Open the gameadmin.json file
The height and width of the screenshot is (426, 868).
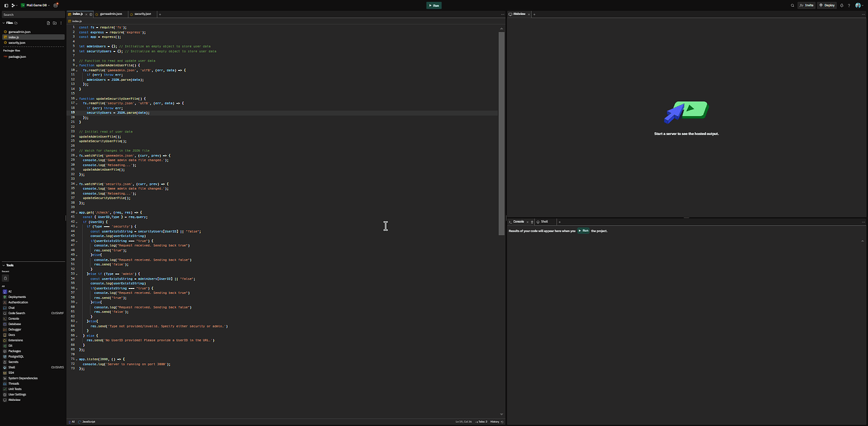coord(20,31)
